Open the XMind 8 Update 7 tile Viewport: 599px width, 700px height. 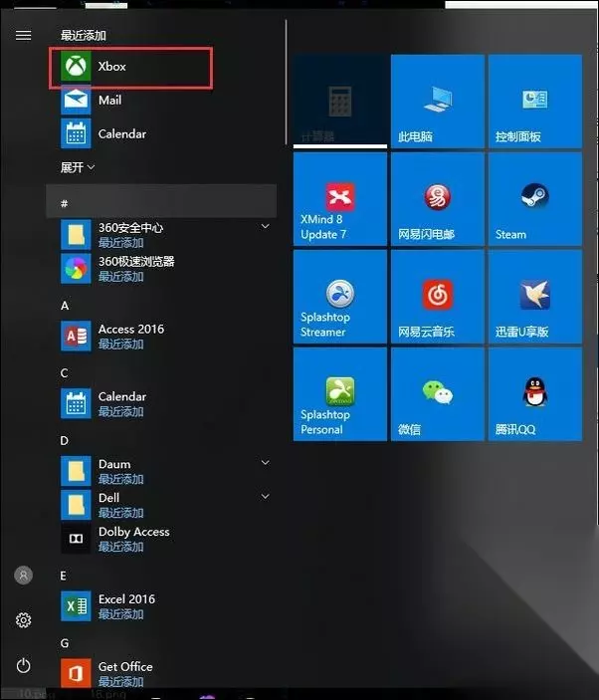(x=340, y=199)
